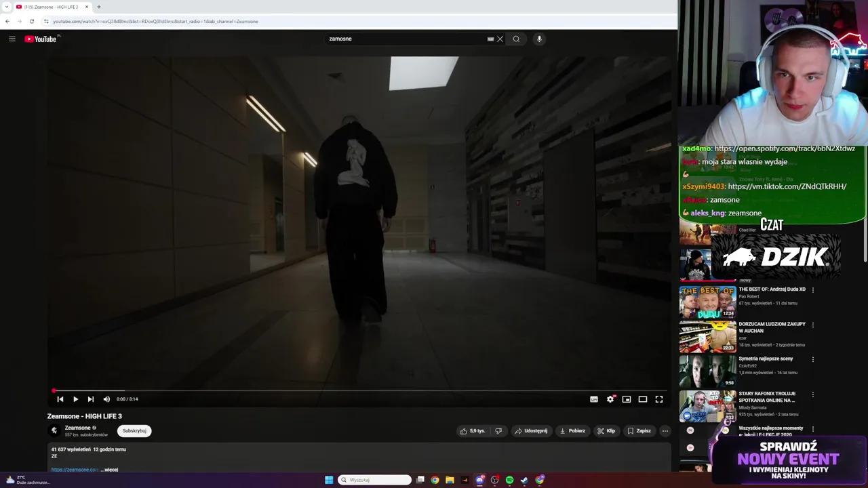This screenshot has height=488, width=868.
Task: Open Steam from the taskbar
Action: coord(524,480)
